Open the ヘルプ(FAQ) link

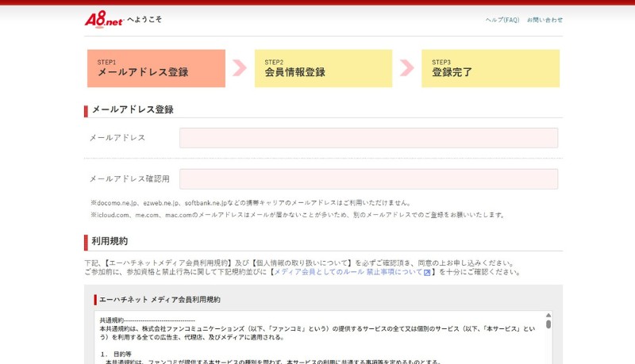(x=502, y=20)
